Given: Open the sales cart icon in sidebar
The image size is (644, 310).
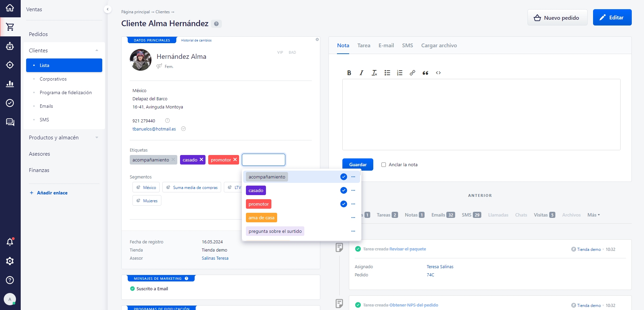Looking at the screenshot, I should (10, 27).
